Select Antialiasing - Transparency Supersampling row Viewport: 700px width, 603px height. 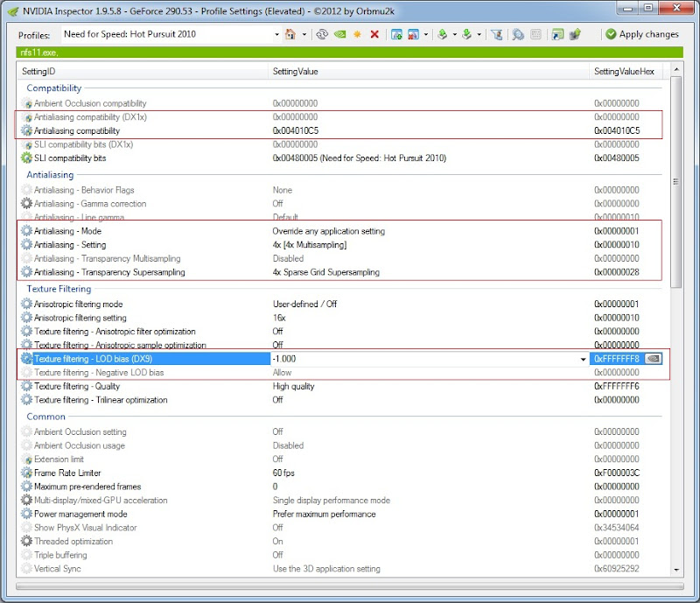pos(341,272)
